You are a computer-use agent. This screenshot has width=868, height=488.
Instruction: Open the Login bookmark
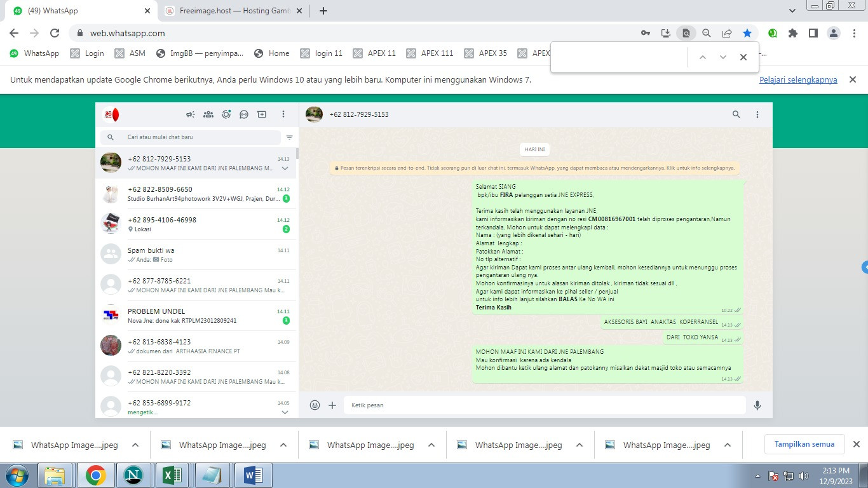[87, 53]
